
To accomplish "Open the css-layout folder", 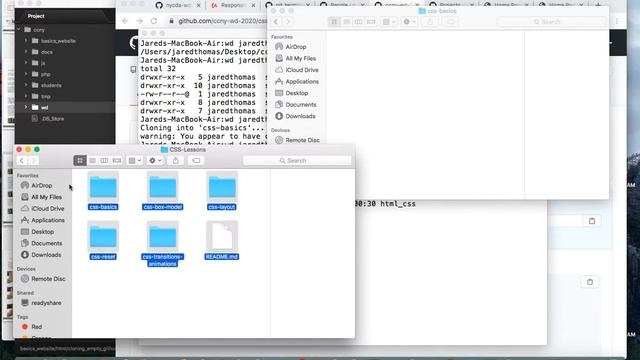I will (222, 191).
